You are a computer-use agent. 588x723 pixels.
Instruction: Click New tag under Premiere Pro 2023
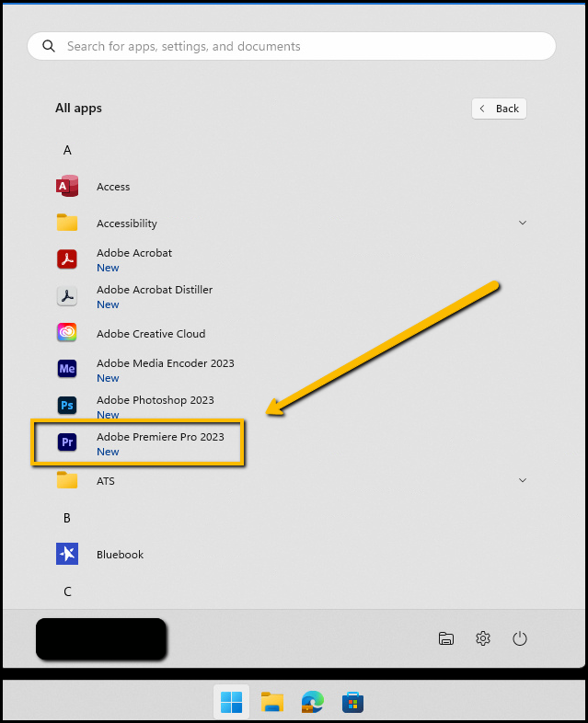click(x=108, y=452)
